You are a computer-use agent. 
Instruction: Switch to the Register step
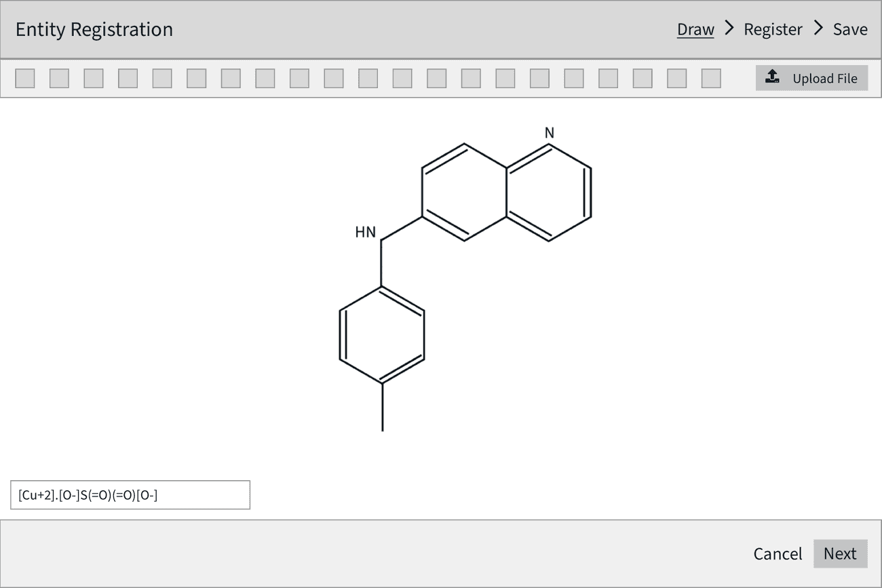[773, 29]
